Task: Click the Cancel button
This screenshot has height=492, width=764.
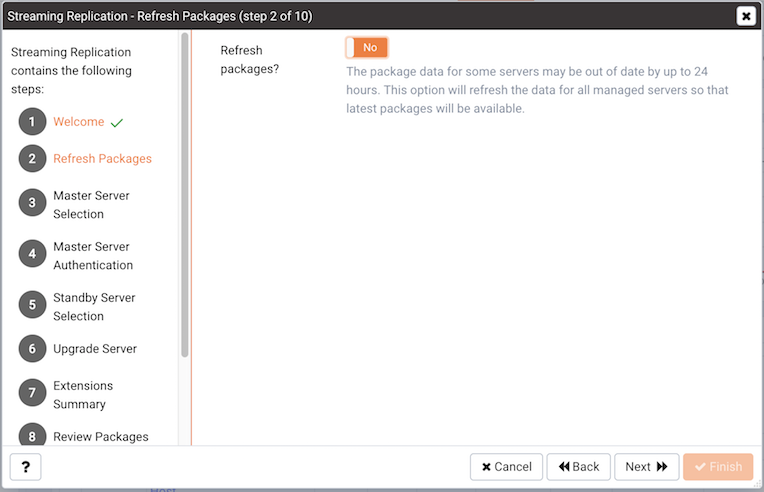Action: click(506, 467)
